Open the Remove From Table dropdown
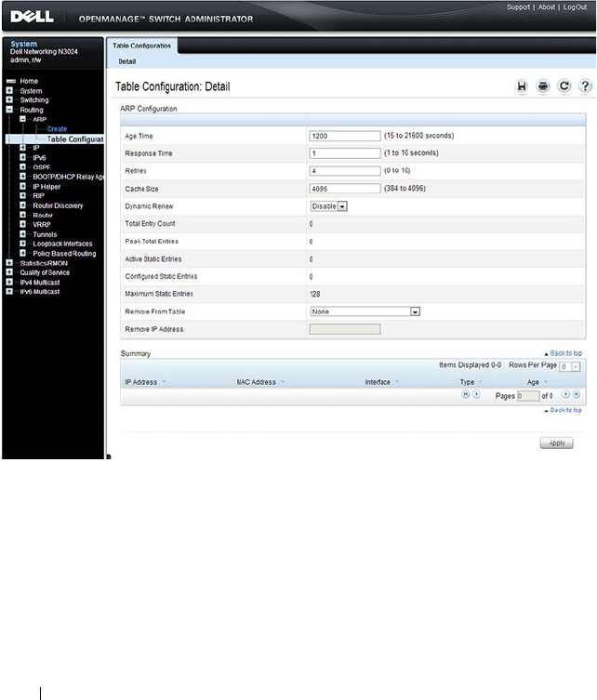Image resolution: width=597 pixels, height=700 pixels. (365, 311)
